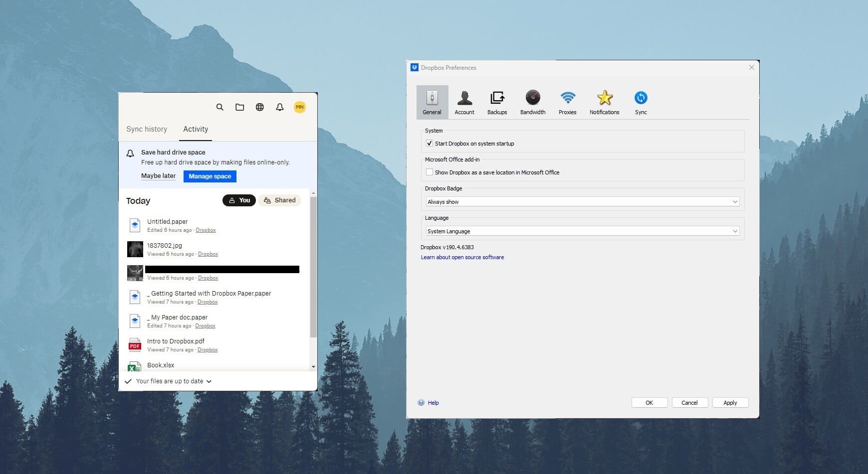868x474 pixels.
Task: Open Intro to Dropbox.pdf name
Action: (176, 341)
